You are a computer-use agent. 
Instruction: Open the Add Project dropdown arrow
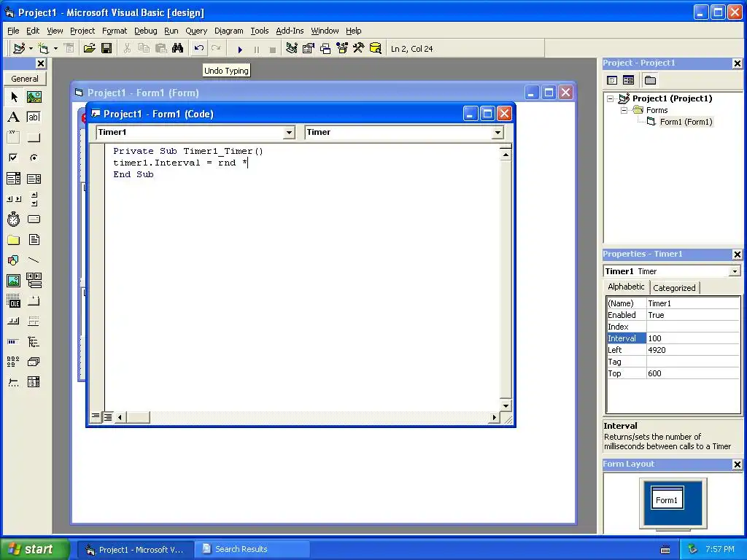31,49
